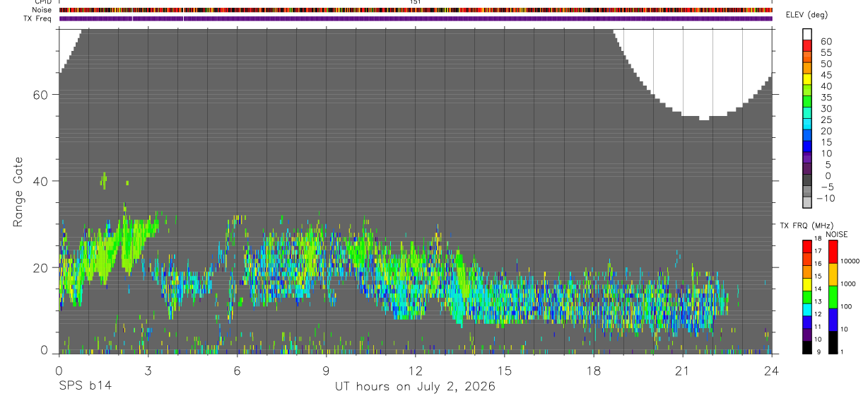868x401 pixels.
Task: Click the "ELEV (deg)" legend title
Action: (x=807, y=15)
